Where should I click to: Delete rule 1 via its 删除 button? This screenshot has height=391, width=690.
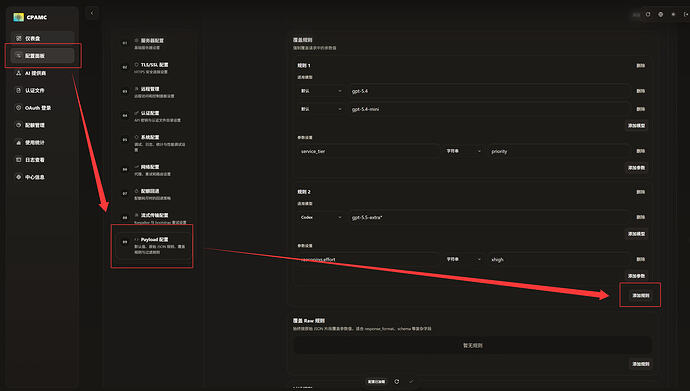click(640, 66)
